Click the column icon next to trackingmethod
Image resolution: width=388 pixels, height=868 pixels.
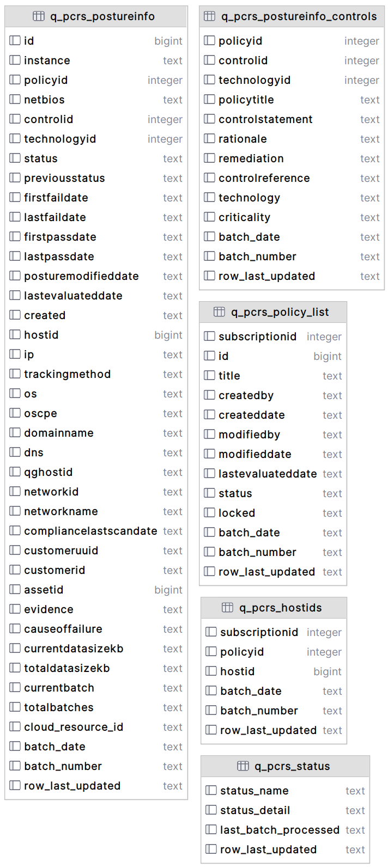15,374
